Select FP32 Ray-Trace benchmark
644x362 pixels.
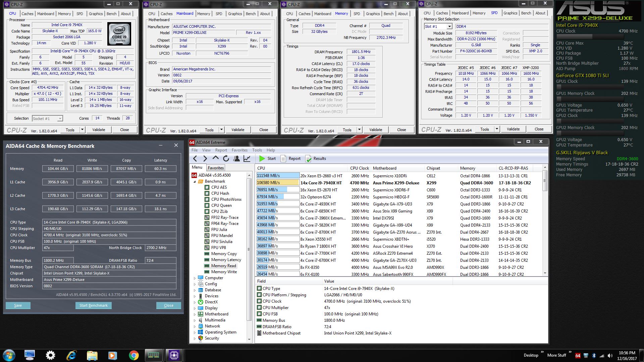[225, 218]
